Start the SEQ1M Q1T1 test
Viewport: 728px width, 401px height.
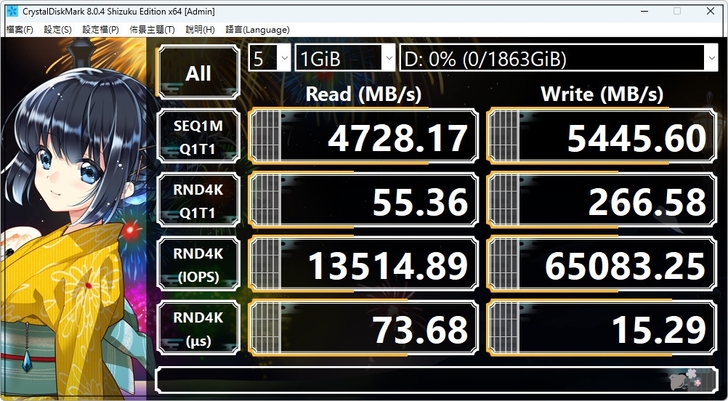coord(198,136)
